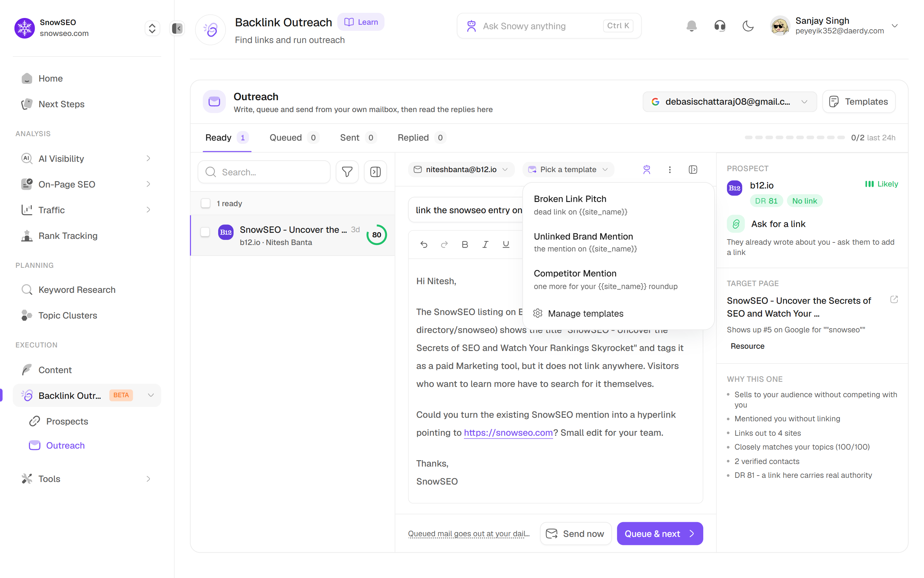
Task: Open the Gmail mailbox selector
Action: [730, 102]
